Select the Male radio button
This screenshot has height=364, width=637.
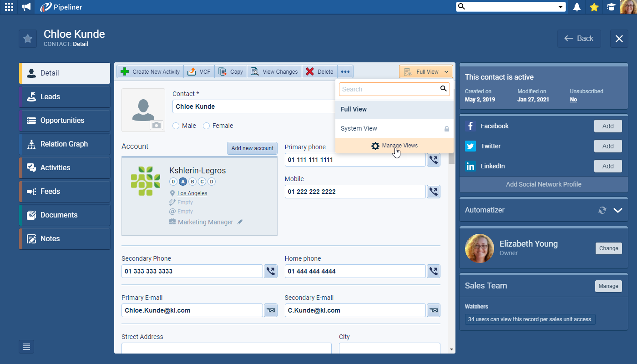[176, 126]
